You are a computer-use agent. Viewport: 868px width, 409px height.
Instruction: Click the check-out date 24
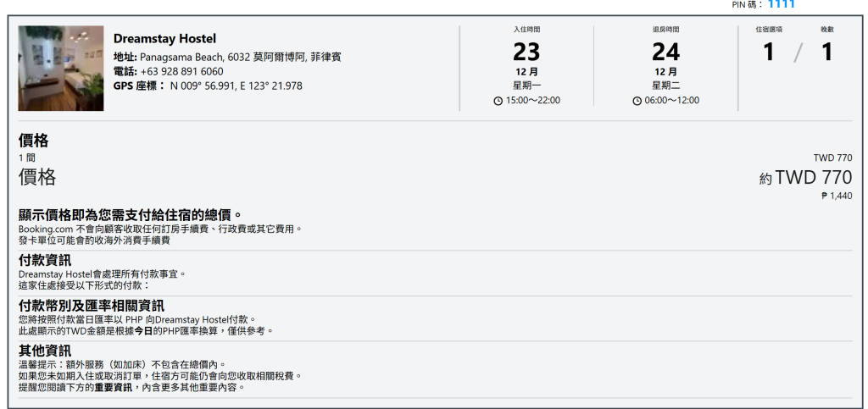click(665, 52)
